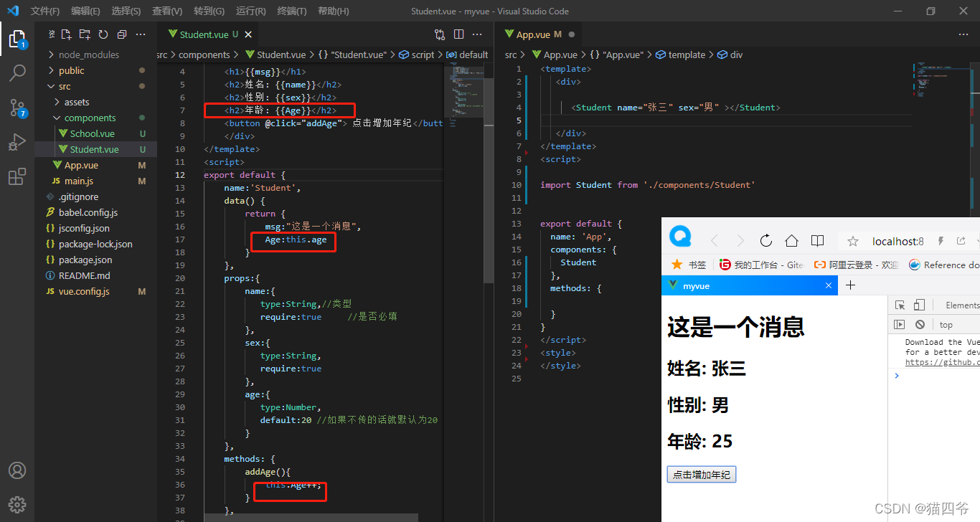Screen dimensions: 980x522
Task: Open the Manage gear icon
Action: pos(17,505)
